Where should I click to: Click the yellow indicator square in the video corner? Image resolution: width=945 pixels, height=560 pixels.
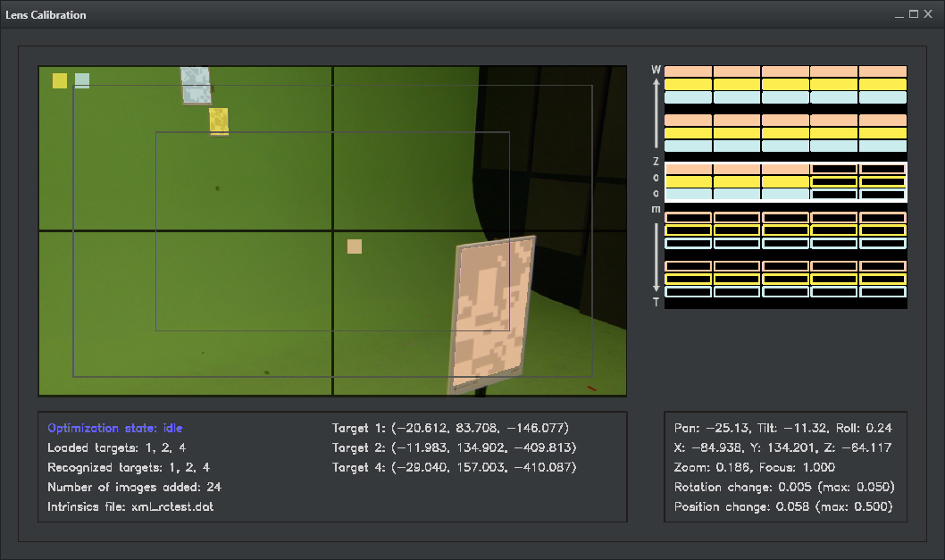(x=60, y=80)
